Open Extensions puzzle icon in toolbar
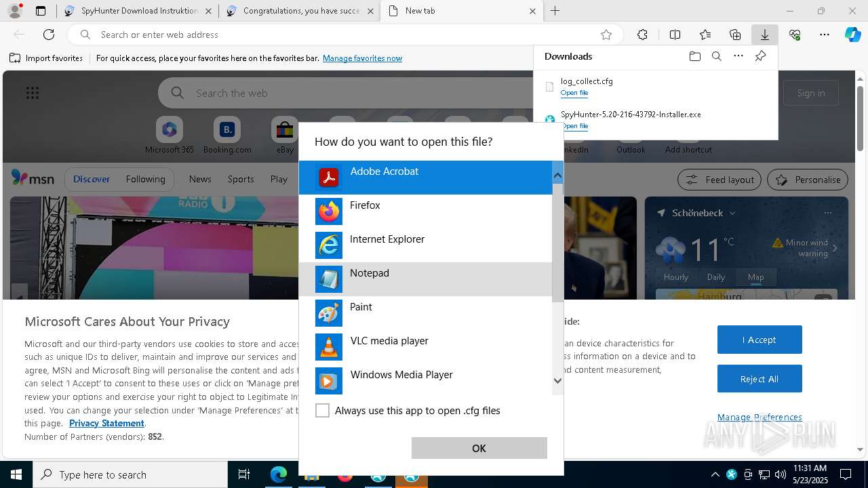 click(x=642, y=35)
